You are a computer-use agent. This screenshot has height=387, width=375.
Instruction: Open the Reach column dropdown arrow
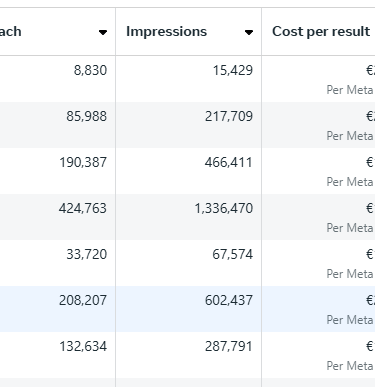click(x=103, y=32)
